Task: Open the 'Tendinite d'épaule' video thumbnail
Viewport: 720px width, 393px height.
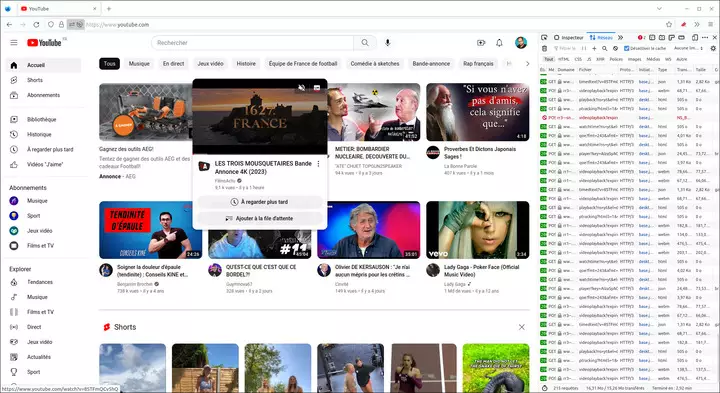Action: point(151,230)
